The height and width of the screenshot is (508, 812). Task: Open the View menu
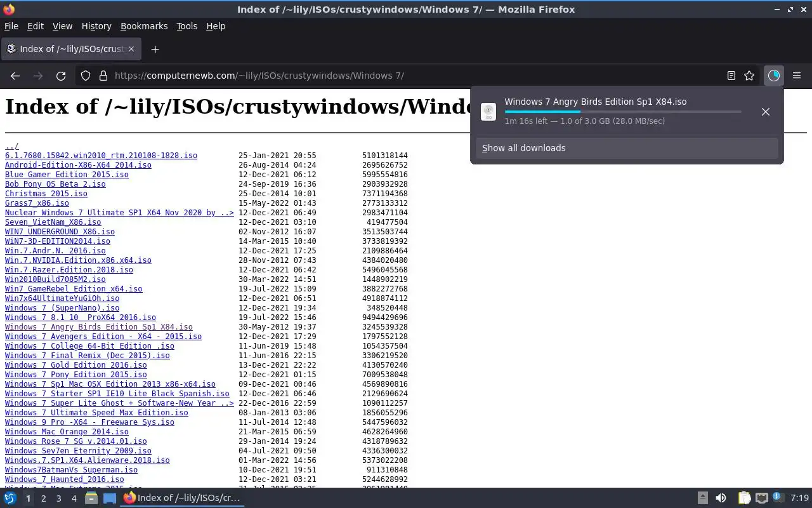[x=62, y=26]
